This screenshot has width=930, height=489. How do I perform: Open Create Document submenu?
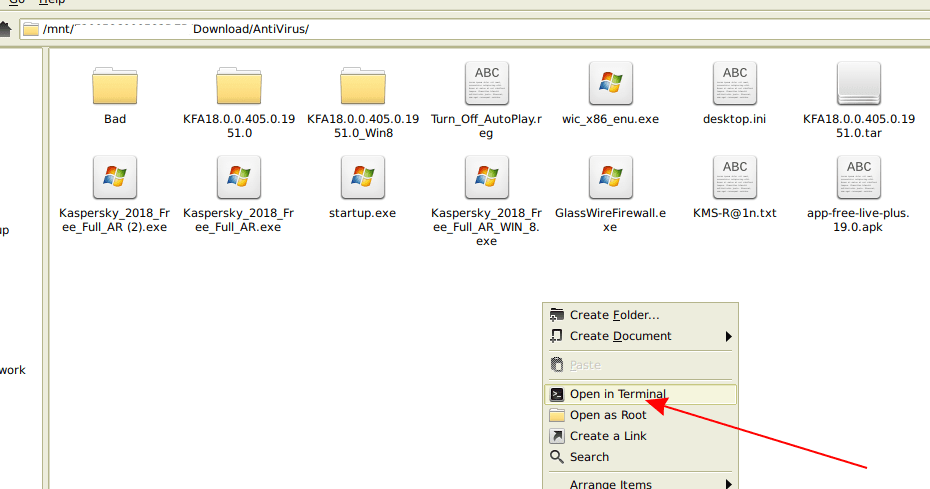click(x=641, y=336)
